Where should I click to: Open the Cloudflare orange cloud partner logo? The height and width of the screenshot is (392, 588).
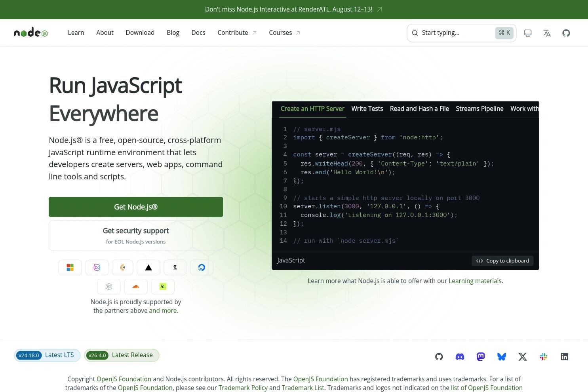tap(136, 287)
